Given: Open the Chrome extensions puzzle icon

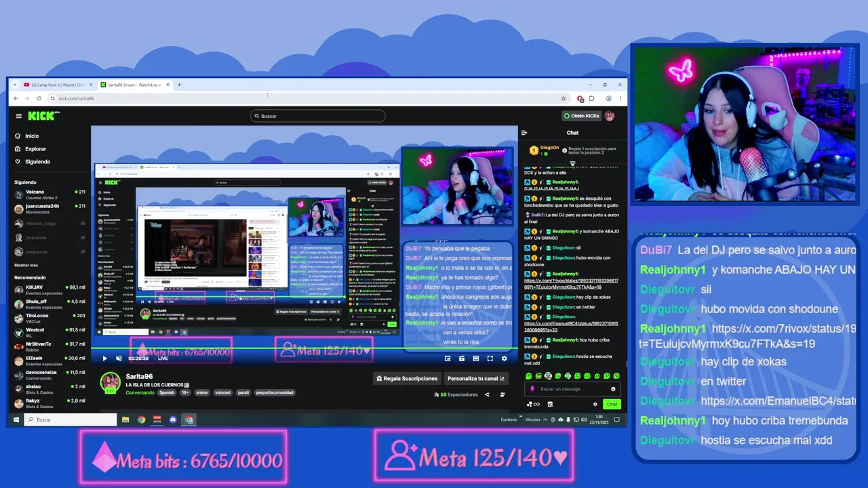Looking at the screenshot, I should (x=591, y=98).
